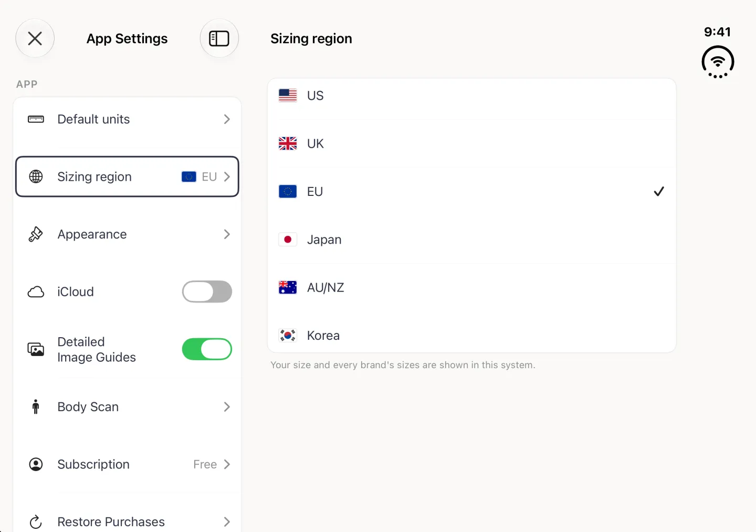Click the globe icon beside Sizing region
The width and height of the screenshot is (756, 532).
tap(36, 176)
